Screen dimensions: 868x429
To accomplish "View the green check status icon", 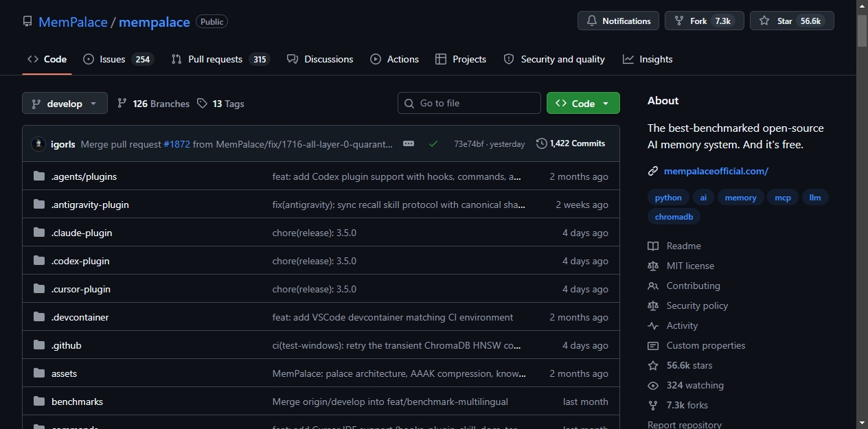I will 433,143.
